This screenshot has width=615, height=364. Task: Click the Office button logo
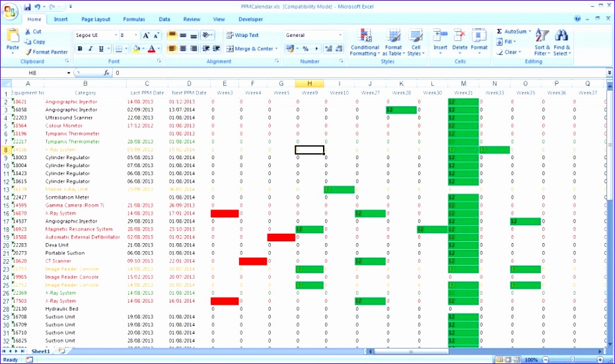pos(11,11)
